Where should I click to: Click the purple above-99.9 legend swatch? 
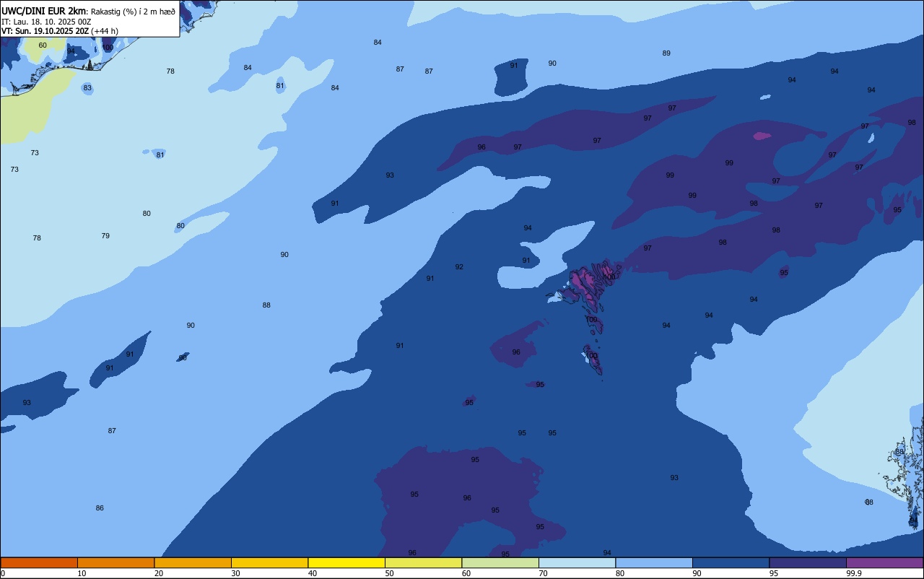point(885,562)
